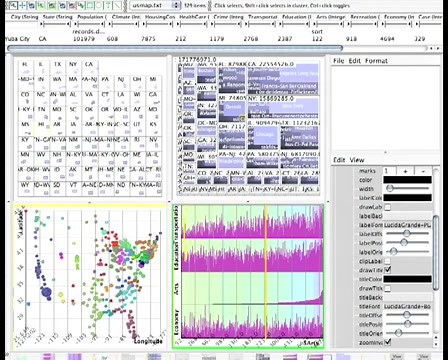Select the ellipse shape tool
This screenshot has width=448, height=360.
pos(99,5)
